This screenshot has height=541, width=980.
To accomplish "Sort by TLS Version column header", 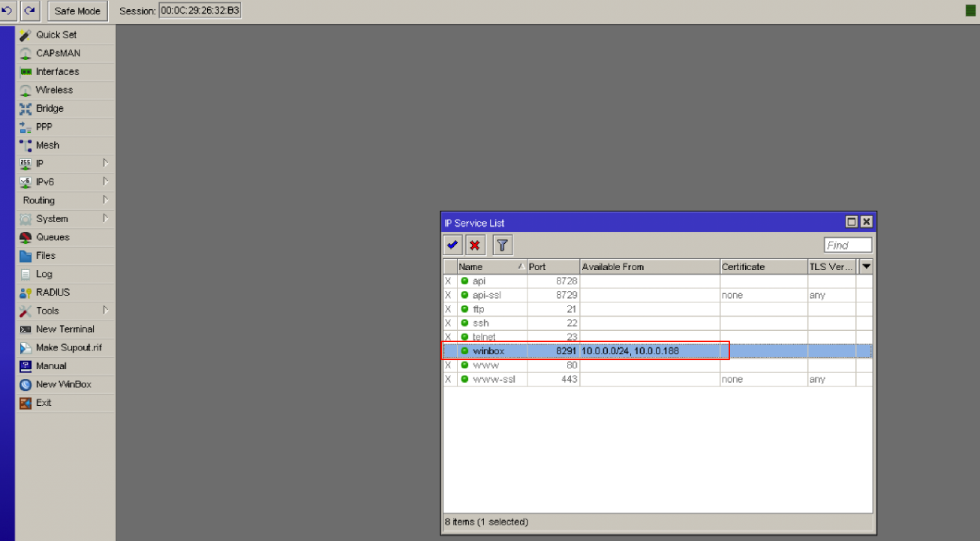I will [831, 266].
